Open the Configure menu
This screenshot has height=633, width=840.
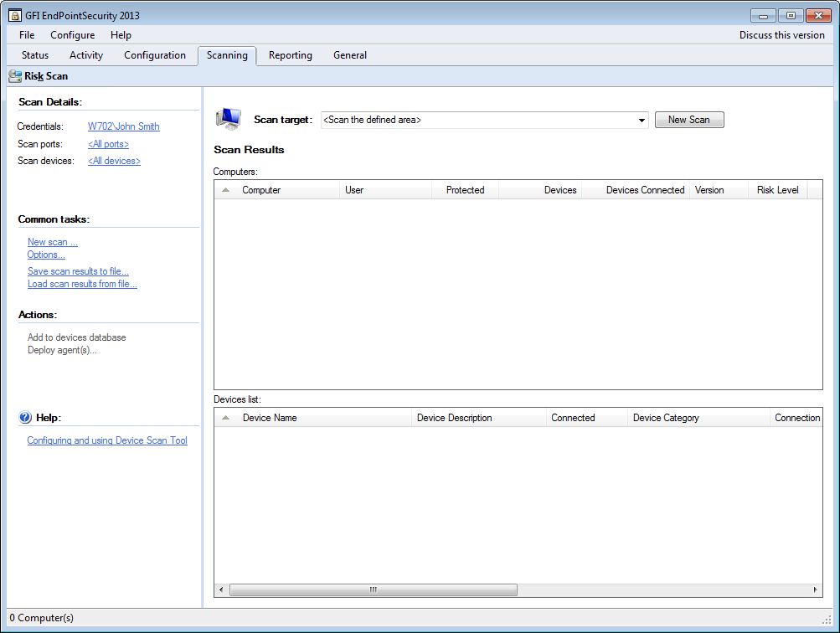tap(72, 35)
